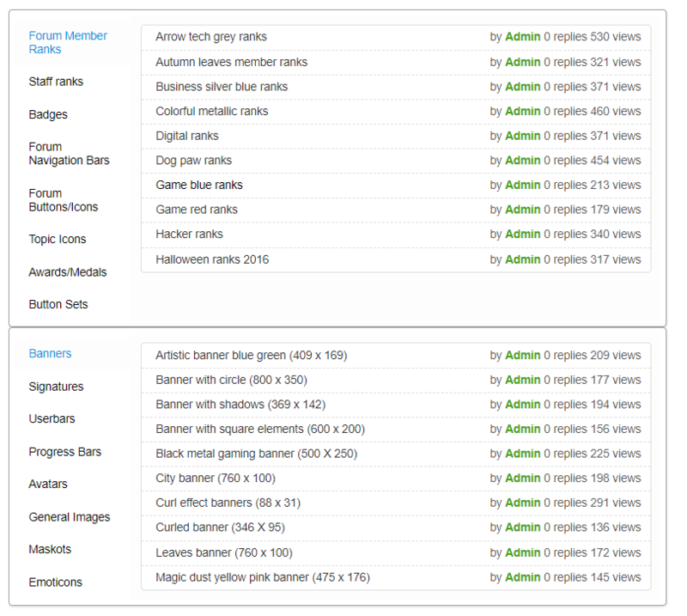Screen dimensions: 687x616
Task: Click Admin author on Leaves banner row
Action: tap(523, 552)
